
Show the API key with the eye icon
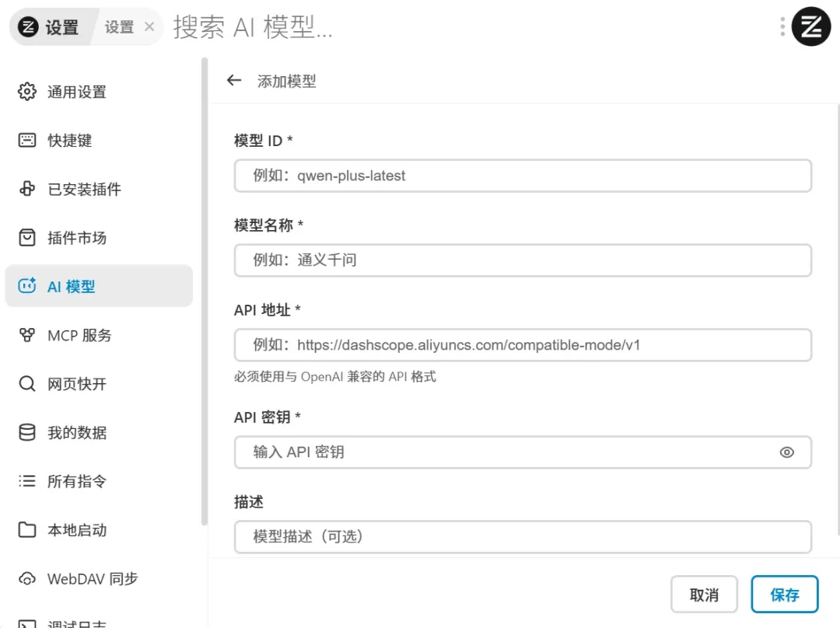point(786,452)
